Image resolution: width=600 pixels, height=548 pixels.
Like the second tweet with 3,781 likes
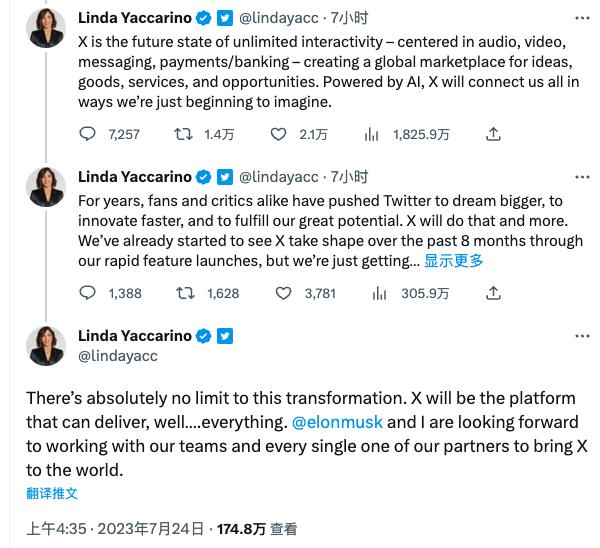(283, 293)
